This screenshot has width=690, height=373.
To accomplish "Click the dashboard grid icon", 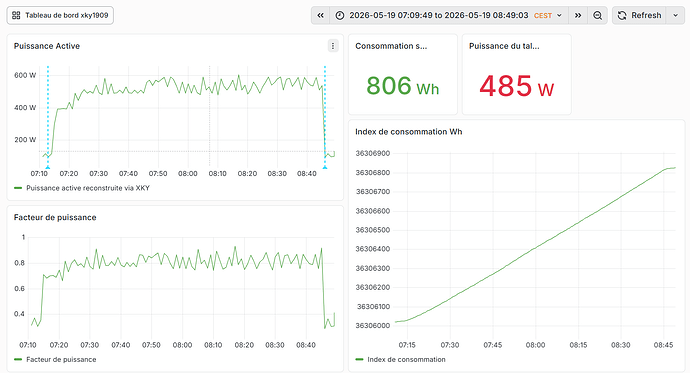I will pos(16,15).
